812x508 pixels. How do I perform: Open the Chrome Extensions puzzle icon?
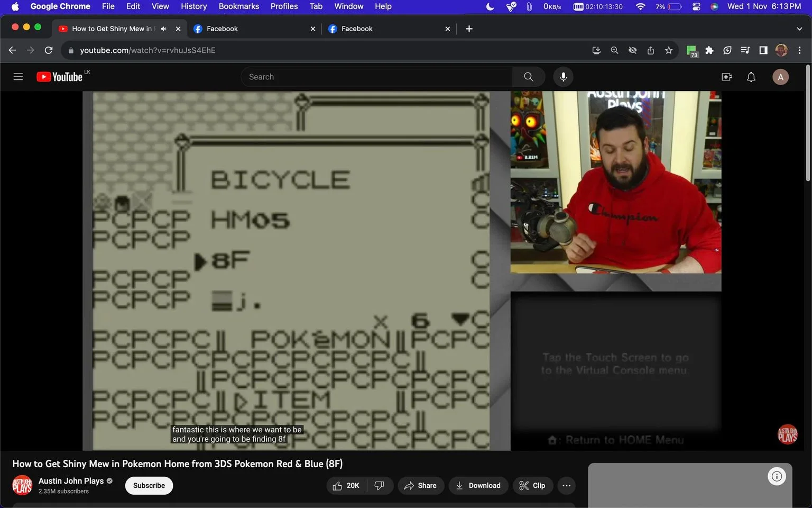click(x=709, y=50)
